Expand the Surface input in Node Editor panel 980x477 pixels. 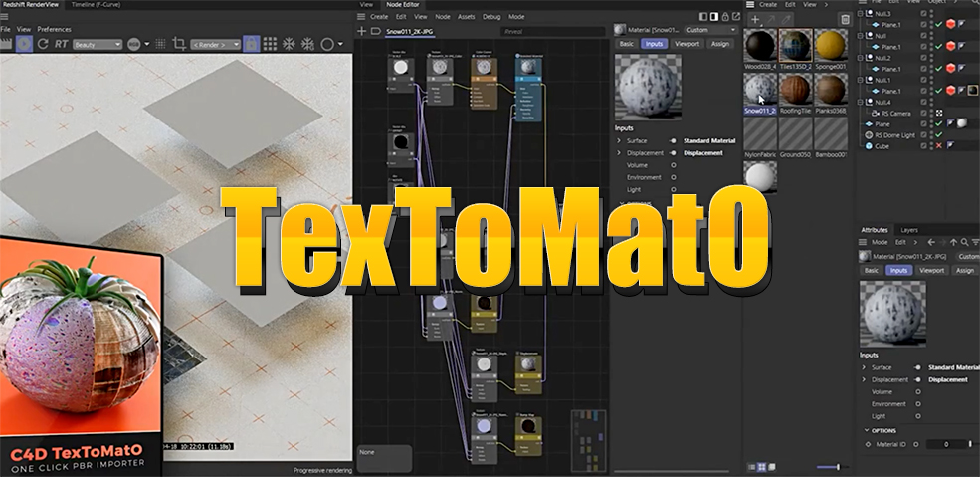click(x=619, y=141)
